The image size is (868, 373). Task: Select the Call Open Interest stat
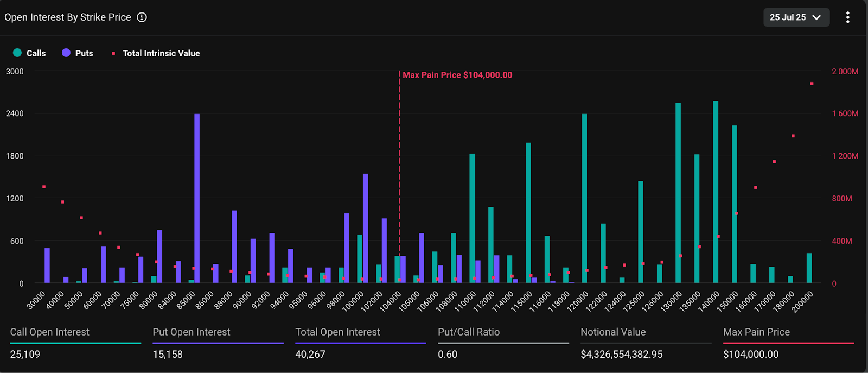tap(50, 332)
